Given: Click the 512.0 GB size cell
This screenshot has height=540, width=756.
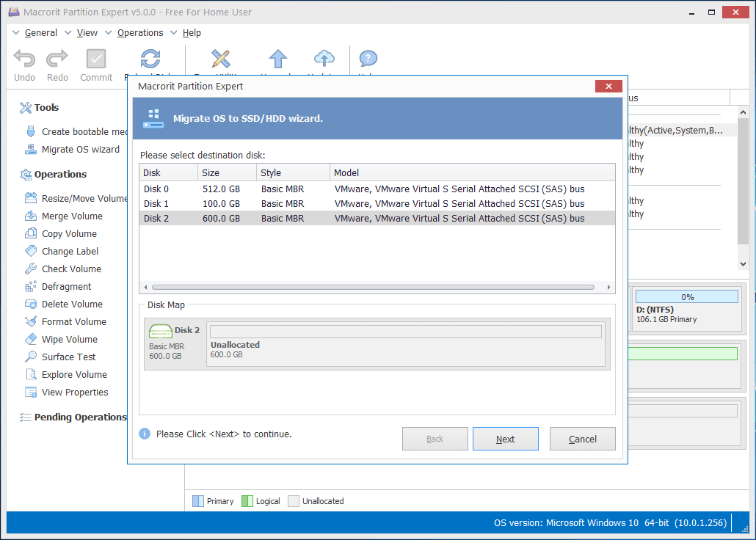Looking at the screenshot, I should (x=222, y=189).
